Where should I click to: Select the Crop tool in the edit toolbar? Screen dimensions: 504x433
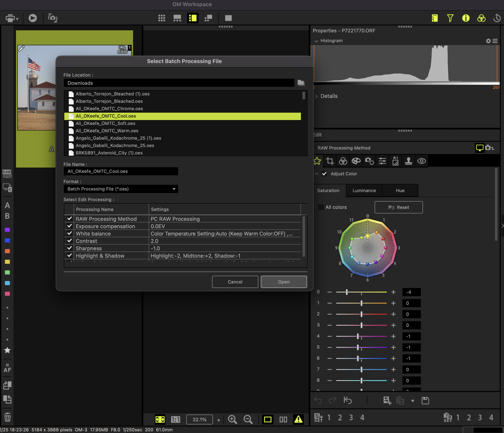point(330,161)
